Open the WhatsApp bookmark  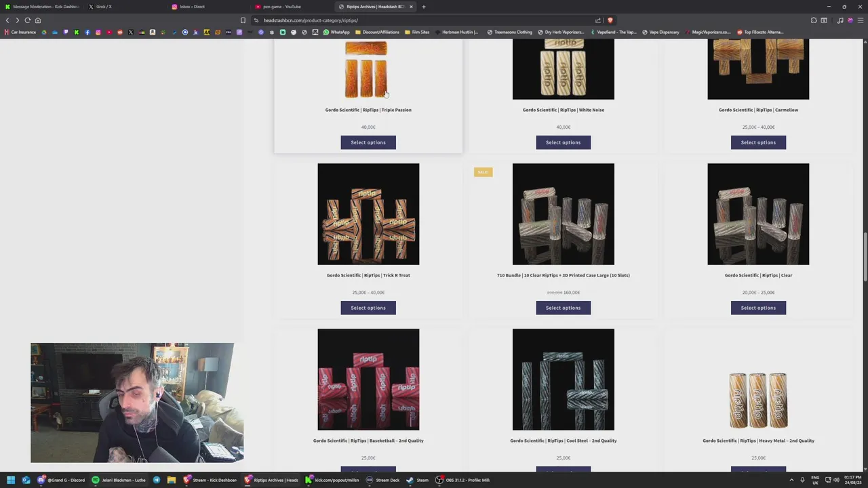(337, 32)
